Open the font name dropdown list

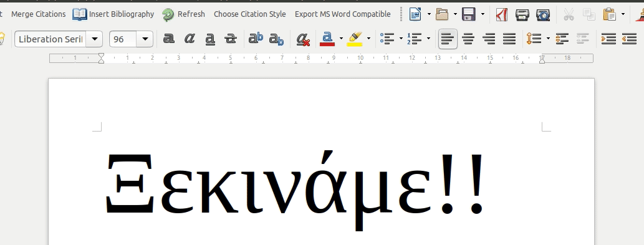tap(95, 39)
